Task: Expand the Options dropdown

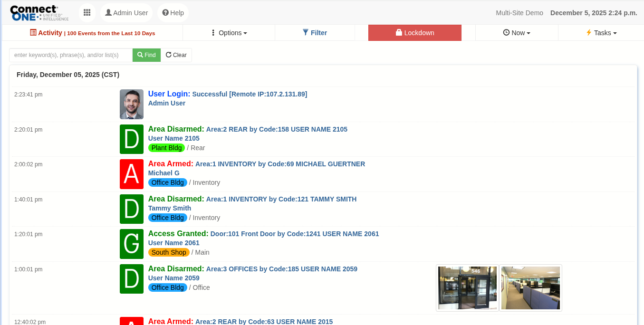Action: click(229, 33)
